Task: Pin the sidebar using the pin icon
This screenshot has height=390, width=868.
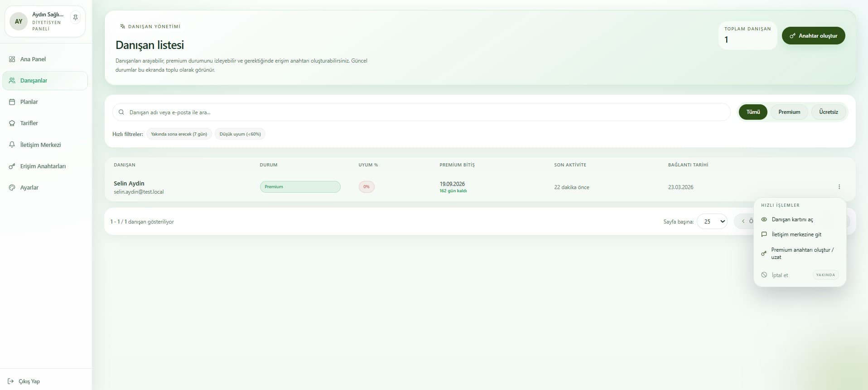Action: pos(76,18)
